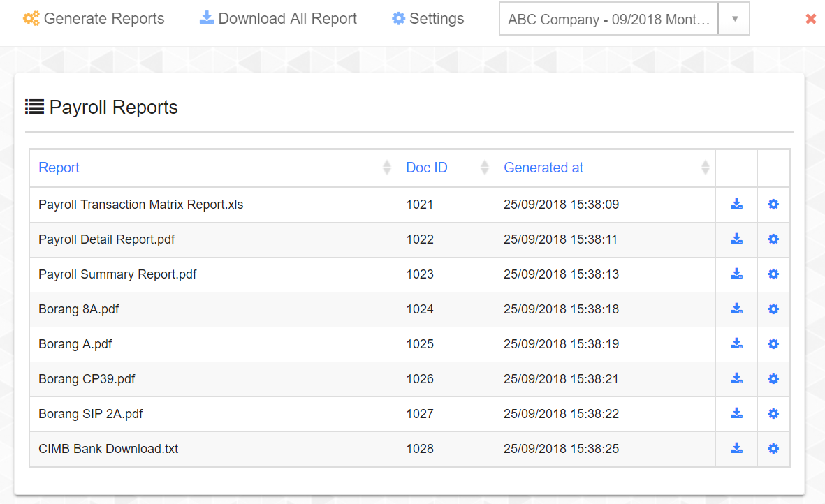
Task: Sort by Generated at column header
Action: [x=543, y=168]
